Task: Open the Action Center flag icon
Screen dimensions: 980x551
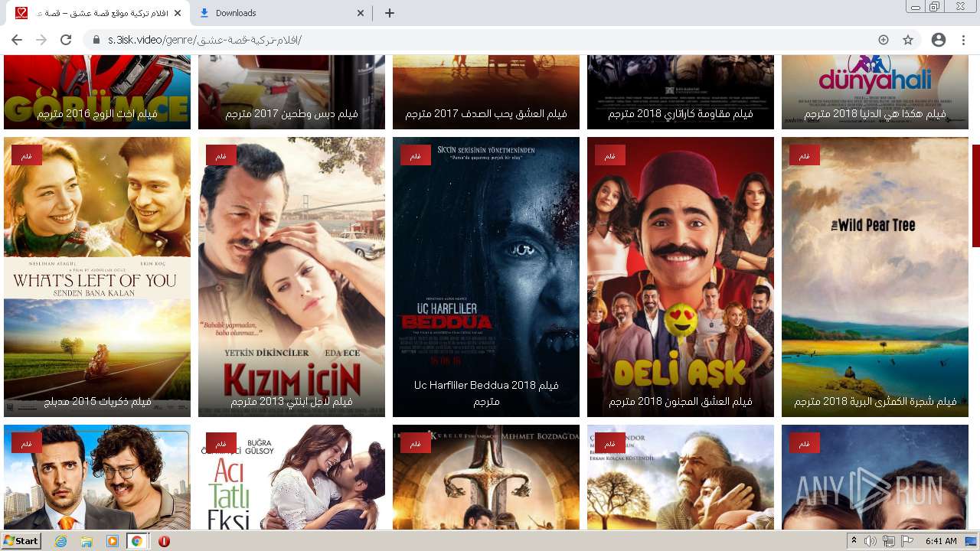Action: coord(906,541)
